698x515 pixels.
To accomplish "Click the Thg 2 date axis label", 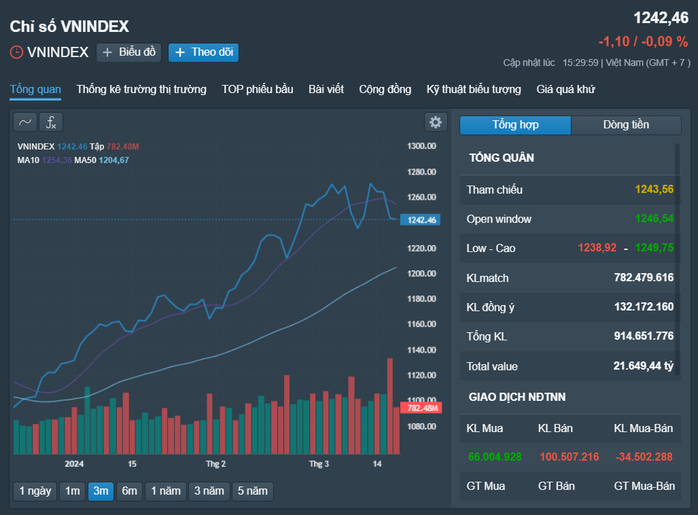I will pos(215,464).
